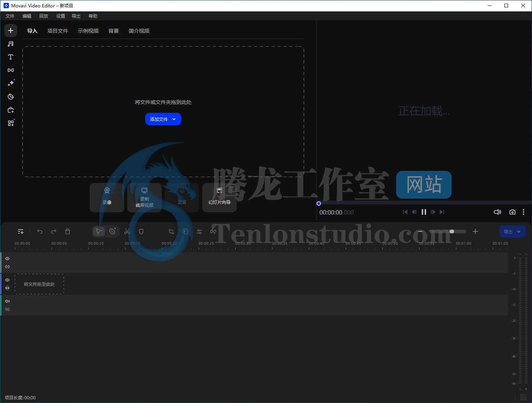Switch to the 简介视频 tab
Screen dimensions: 532x403
(x=139, y=31)
